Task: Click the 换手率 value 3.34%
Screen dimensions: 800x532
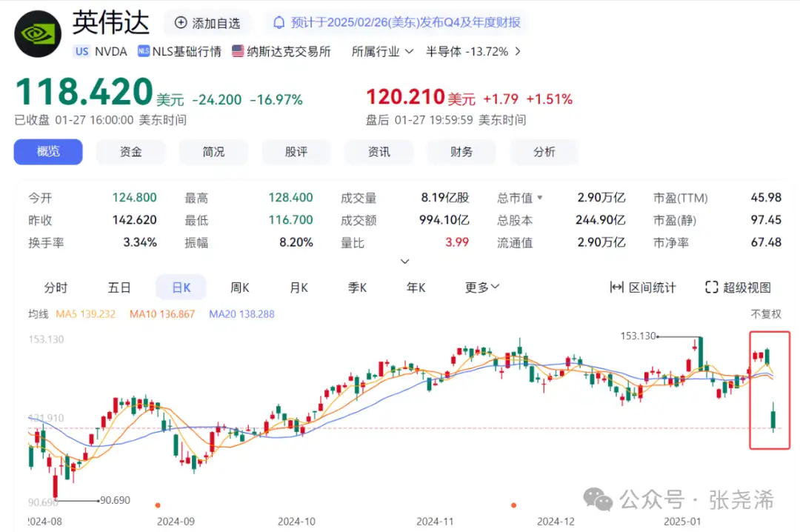Action: (140, 242)
